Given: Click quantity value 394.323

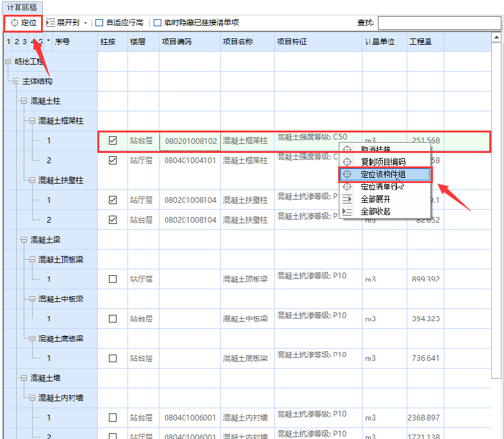Looking at the screenshot, I should tap(426, 319).
